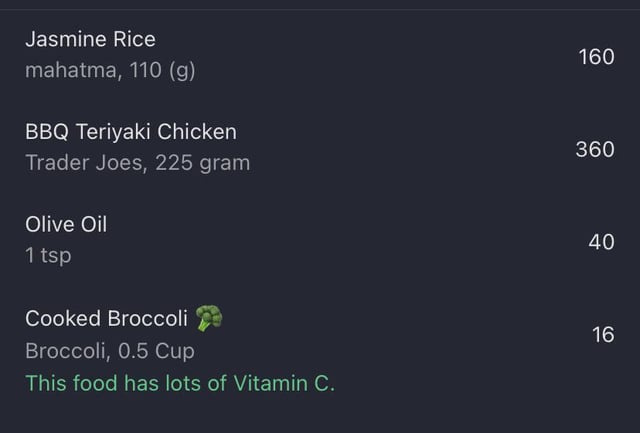The height and width of the screenshot is (433, 640).
Task: Click the words Vitamin C in green
Action: (x=284, y=384)
